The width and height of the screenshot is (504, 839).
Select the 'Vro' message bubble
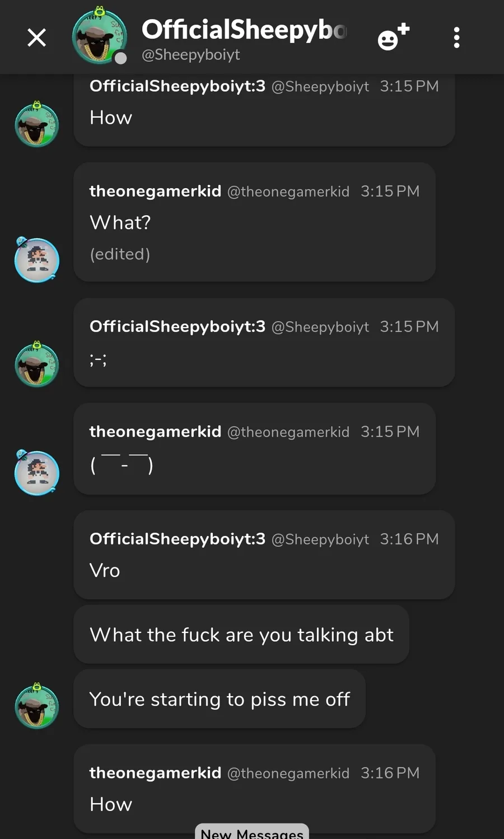(x=264, y=555)
